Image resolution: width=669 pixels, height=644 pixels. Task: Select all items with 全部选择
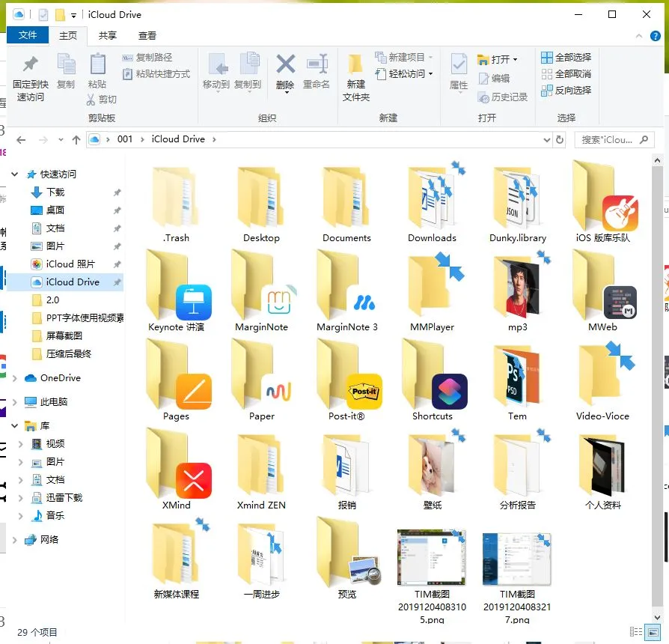[565, 56]
